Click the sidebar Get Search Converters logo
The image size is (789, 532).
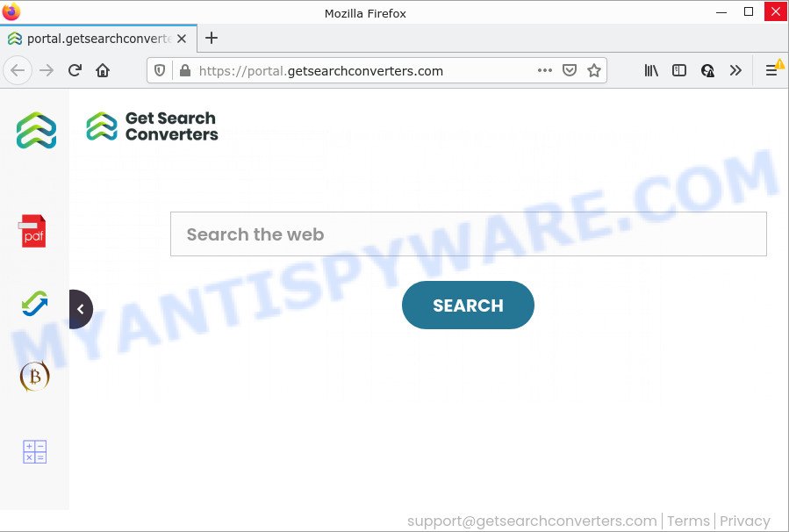[x=36, y=130]
